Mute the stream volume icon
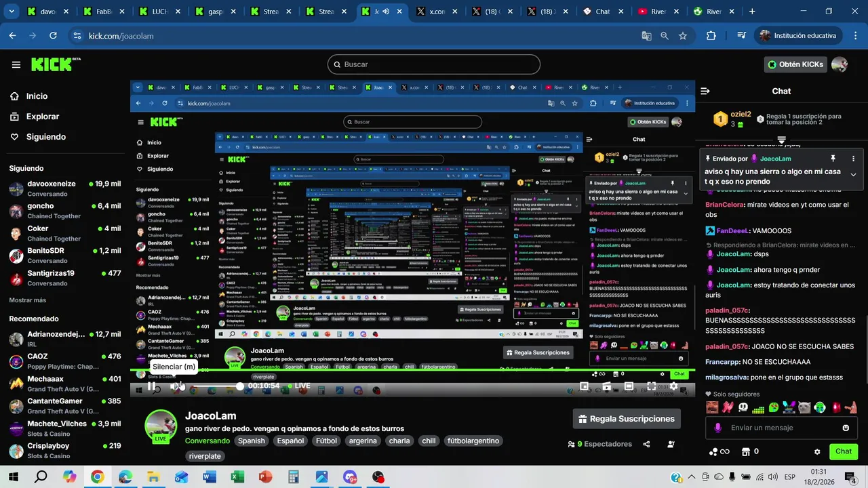This screenshot has width=868, height=488. pyautogui.click(x=175, y=386)
